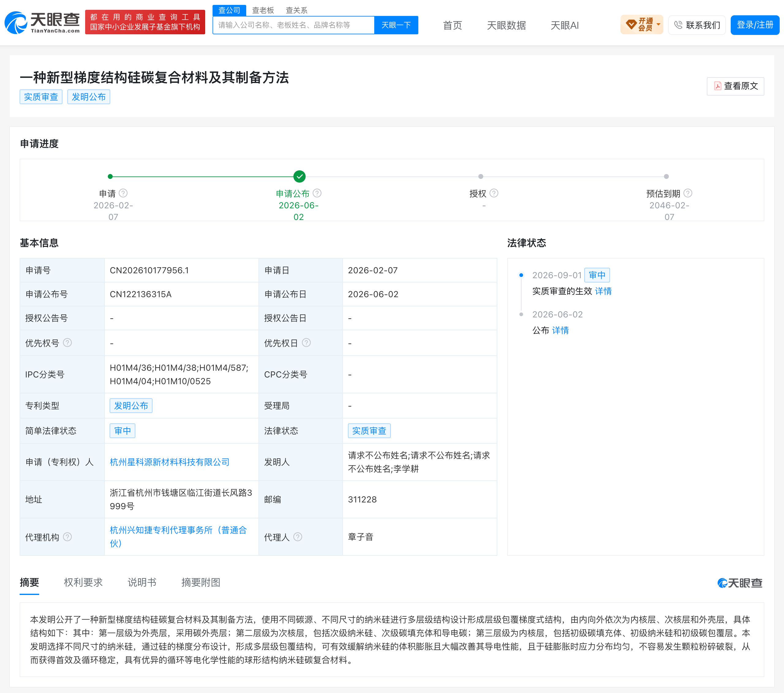Click the 登录/注册 button

point(755,25)
